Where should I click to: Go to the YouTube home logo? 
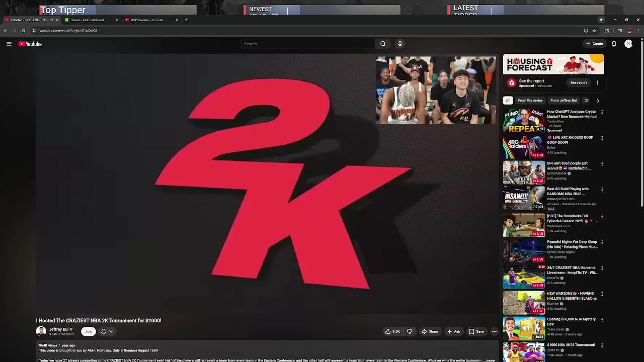(30, 44)
